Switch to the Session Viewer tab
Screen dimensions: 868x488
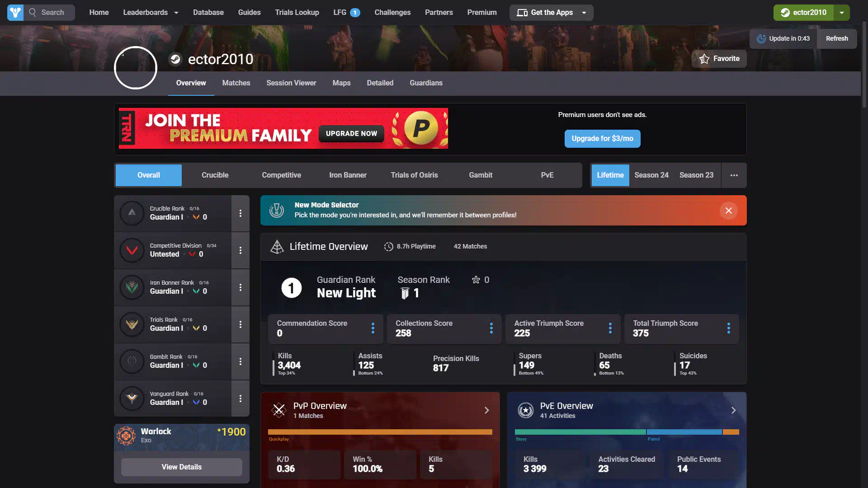tap(291, 83)
